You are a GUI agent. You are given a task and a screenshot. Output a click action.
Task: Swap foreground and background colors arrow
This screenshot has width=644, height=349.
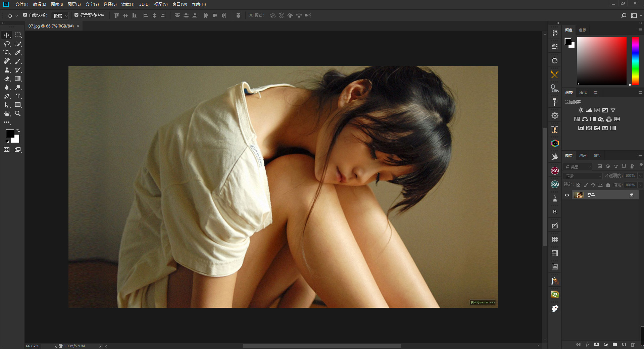(x=18, y=131)
